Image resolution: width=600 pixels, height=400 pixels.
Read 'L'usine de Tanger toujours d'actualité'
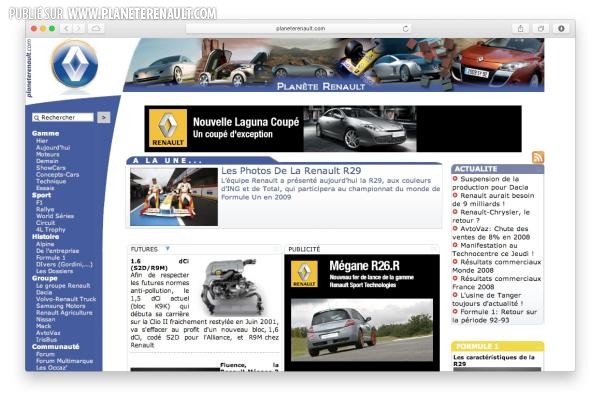click(x=488, y=299)
